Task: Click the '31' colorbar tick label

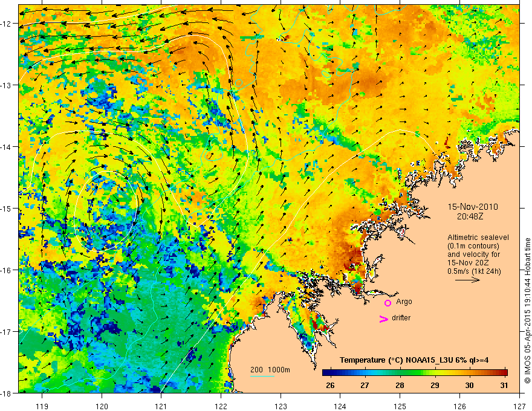Action: (x=504, y=386)
